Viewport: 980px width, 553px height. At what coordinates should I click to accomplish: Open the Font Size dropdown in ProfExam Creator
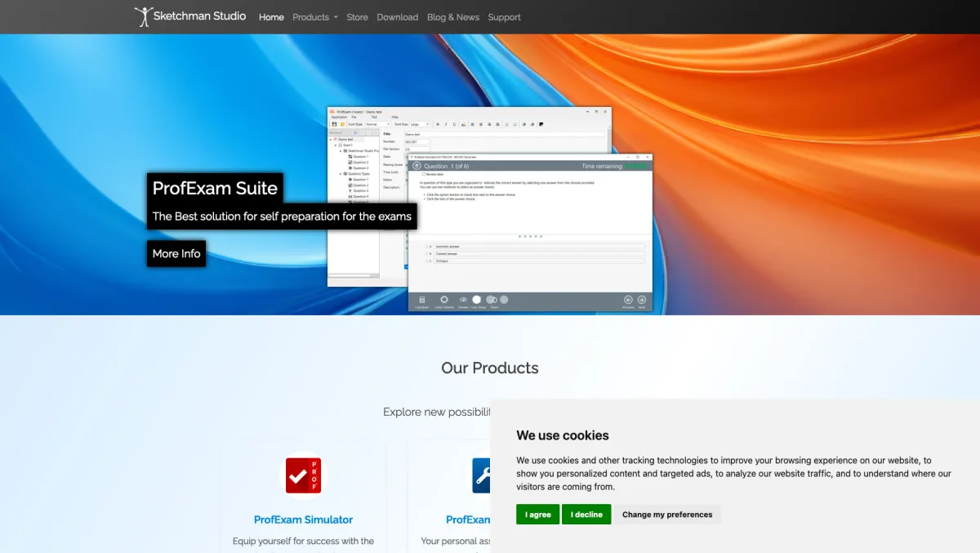[x=420, y=124]
